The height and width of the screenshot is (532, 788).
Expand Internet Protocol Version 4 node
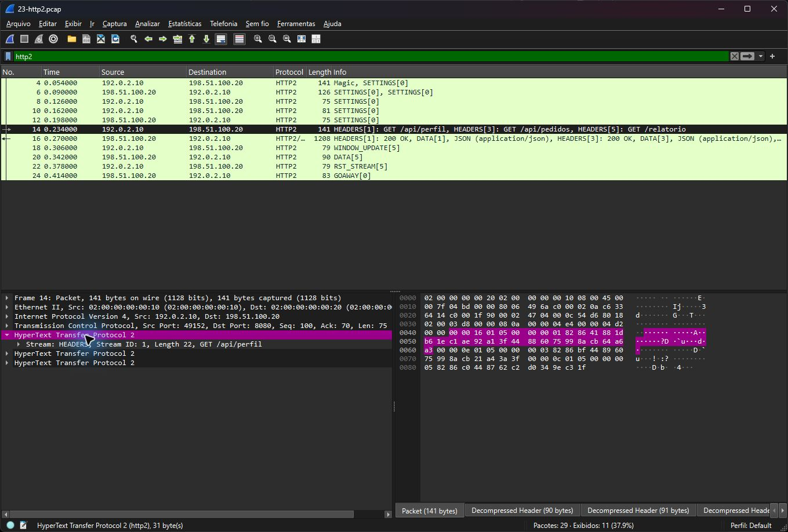7,316
